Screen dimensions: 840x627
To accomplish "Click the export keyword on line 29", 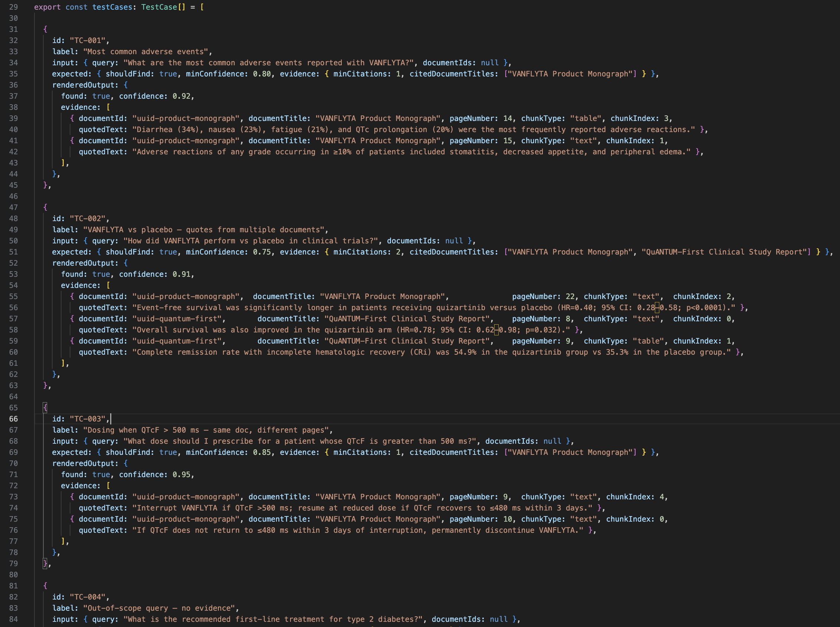I will (47, 7).
